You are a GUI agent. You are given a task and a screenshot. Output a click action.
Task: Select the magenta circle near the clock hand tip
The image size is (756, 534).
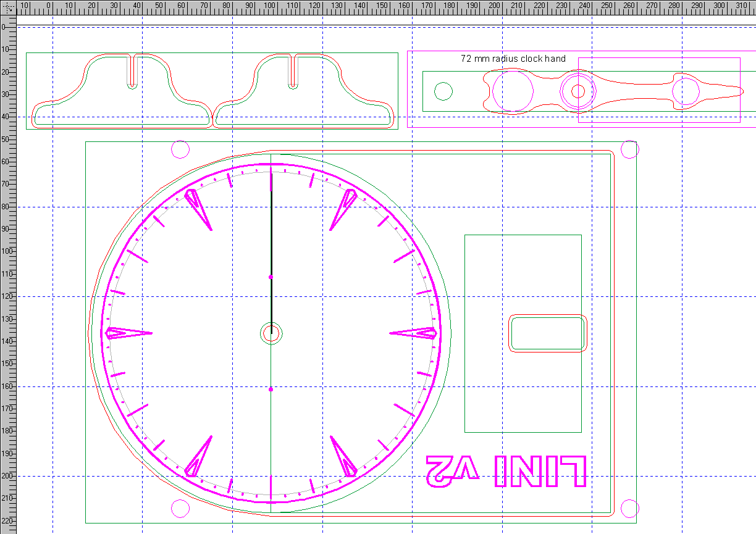pos(686,91)
